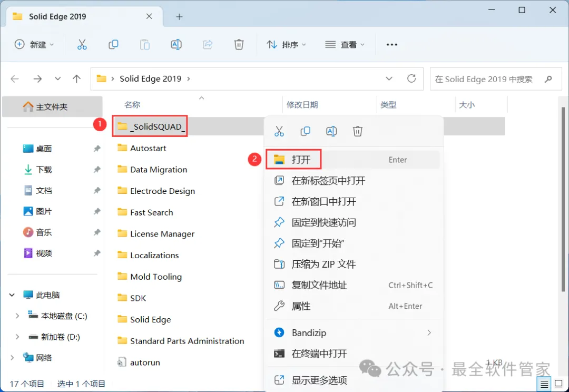Switch to large icons view in status bar

coord(559,384)
